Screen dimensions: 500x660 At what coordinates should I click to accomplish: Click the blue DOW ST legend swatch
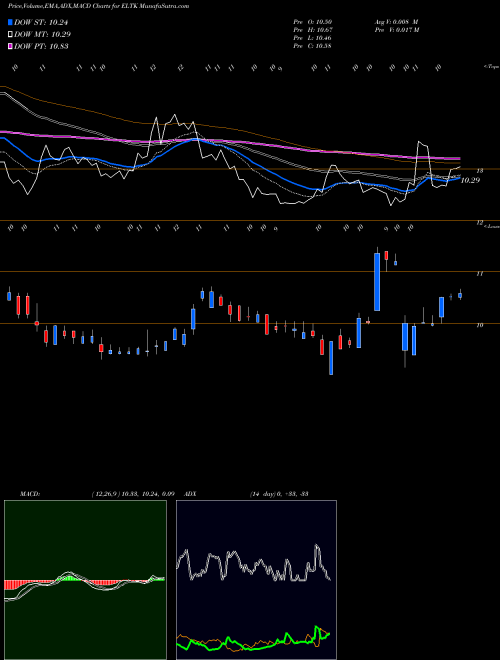10,22
